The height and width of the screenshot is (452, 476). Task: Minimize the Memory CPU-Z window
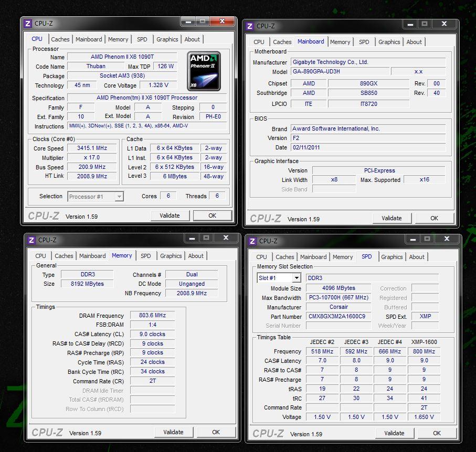click(192, 238)
